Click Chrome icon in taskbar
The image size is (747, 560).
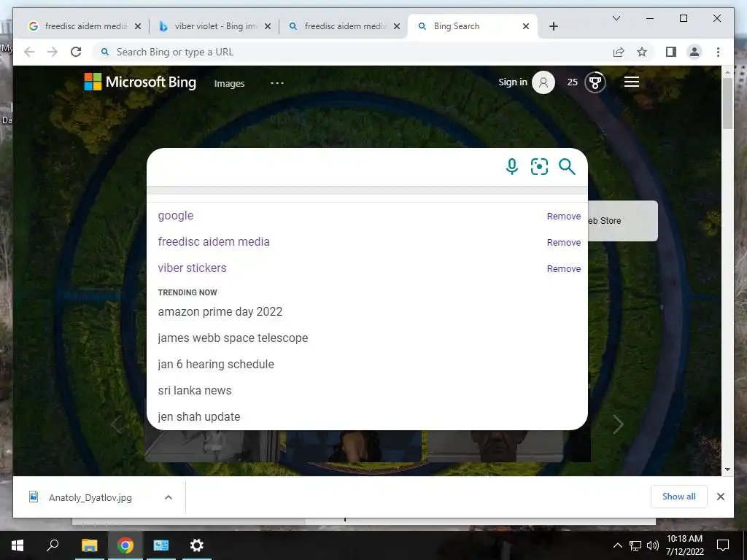pos(125,545)
